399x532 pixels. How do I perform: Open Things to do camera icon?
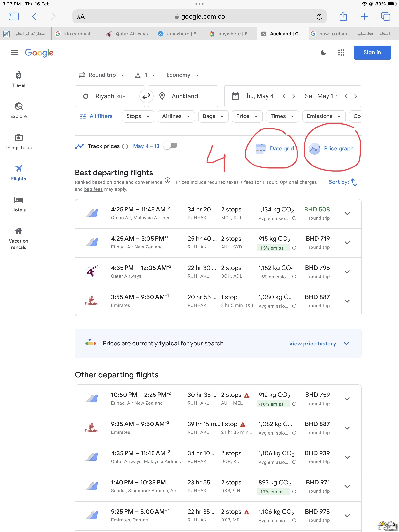point(19,138)
